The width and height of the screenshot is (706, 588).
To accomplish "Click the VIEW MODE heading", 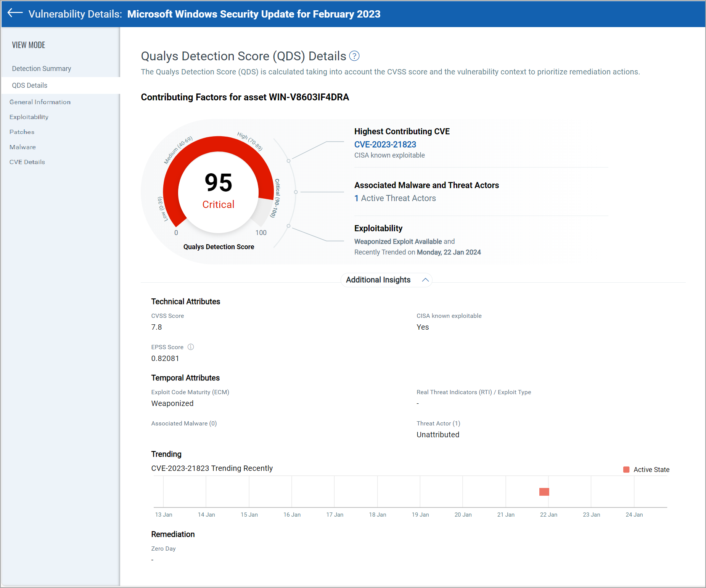I will [x=29, y=45].
